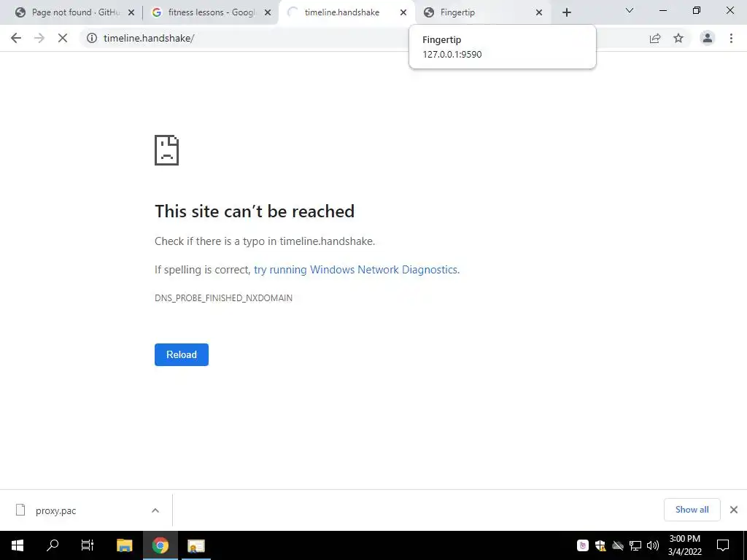Switch to the Page not found GitHub tab
This screenshot has height=560, width=747.
74,12
